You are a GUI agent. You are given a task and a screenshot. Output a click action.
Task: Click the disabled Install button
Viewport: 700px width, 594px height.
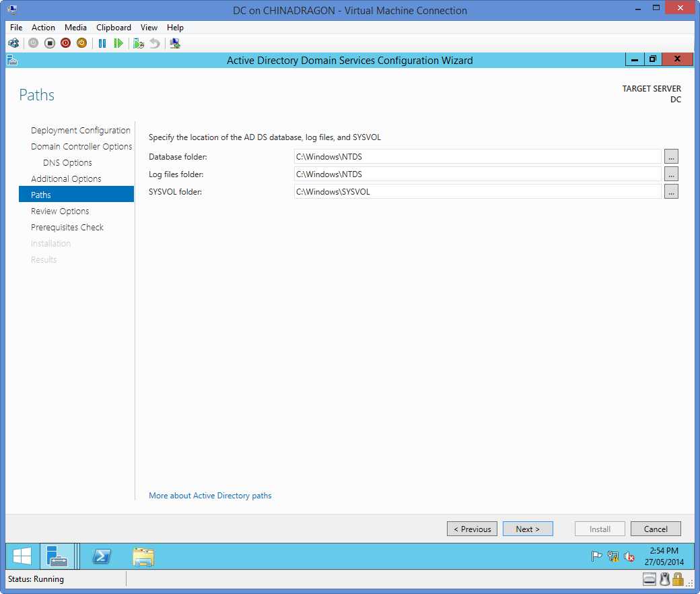pos(600,529)
